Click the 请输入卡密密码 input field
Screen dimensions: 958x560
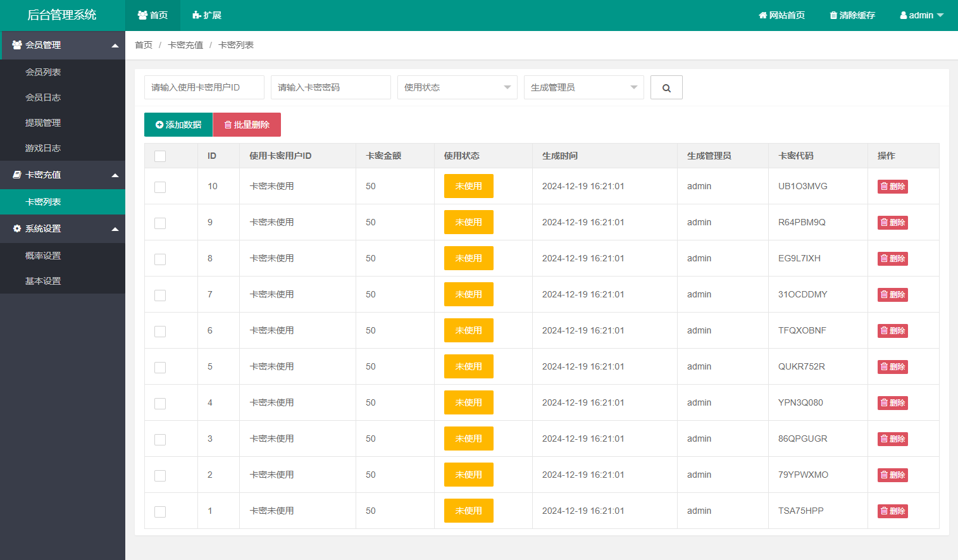pos(330,87)
